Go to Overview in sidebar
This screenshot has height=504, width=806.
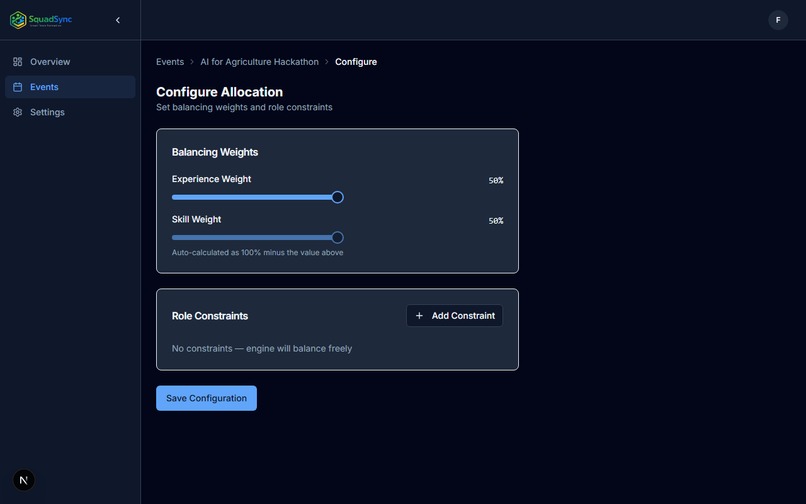pos(70,62)
